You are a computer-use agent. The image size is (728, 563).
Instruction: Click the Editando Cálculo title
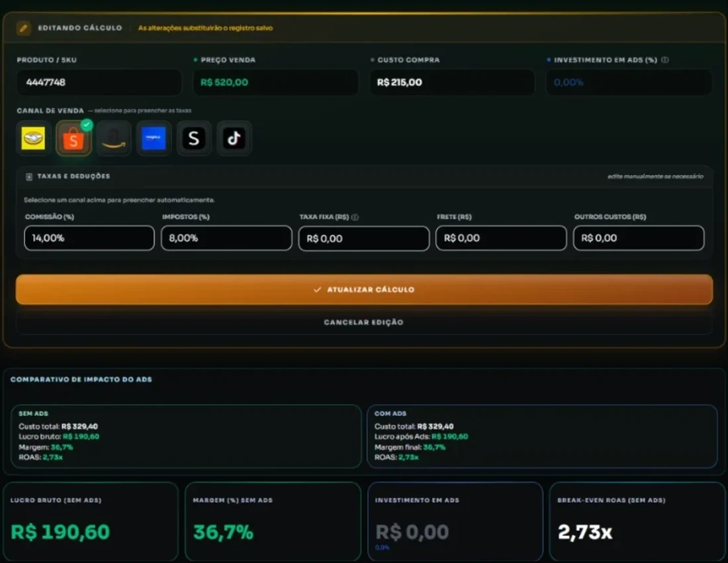point(80,28)
